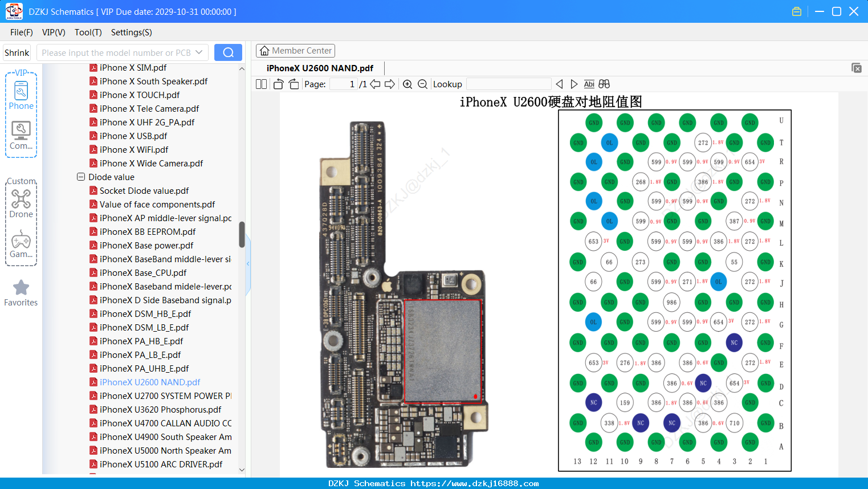Open Value of face components.pdf
This screenshot has height=489, width=868.
tap(157, 205)
